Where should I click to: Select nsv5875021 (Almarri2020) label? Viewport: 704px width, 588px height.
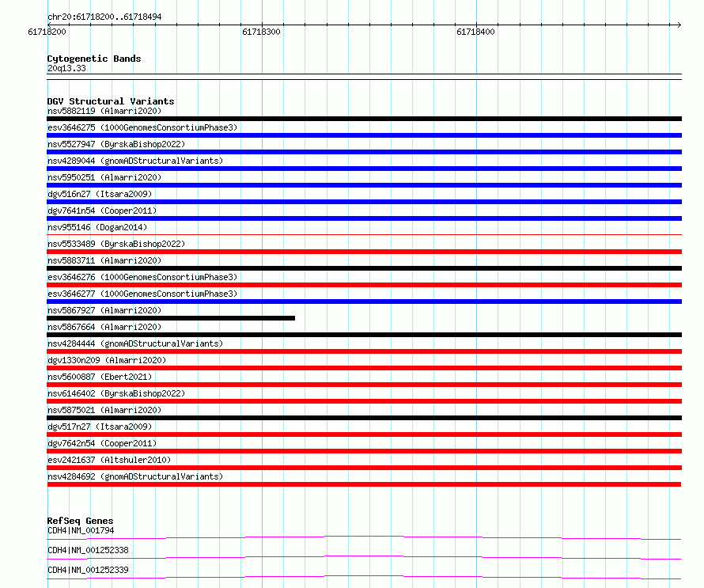(104, 410)
